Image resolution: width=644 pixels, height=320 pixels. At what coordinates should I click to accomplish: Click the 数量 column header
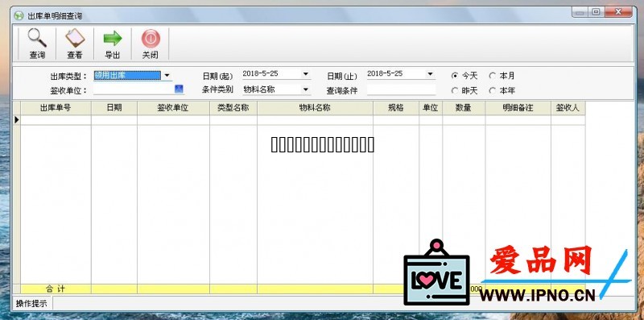tap(464, 108)
